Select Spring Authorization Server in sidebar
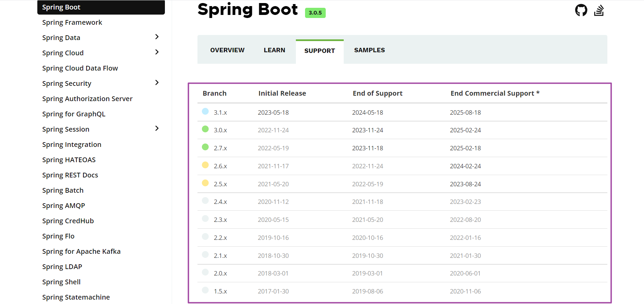Viewport: 644px width, 304px height. (87, 99)
